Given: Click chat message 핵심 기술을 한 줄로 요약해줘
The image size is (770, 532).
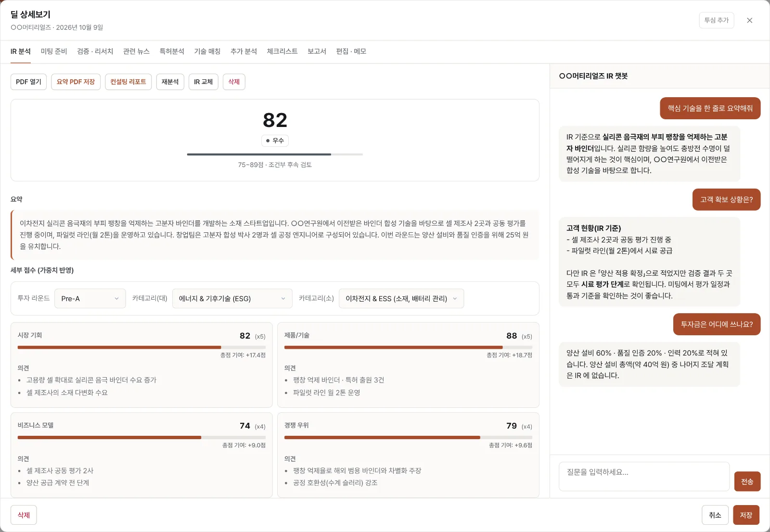Looking at the screenshot, I should click(710, 108).
